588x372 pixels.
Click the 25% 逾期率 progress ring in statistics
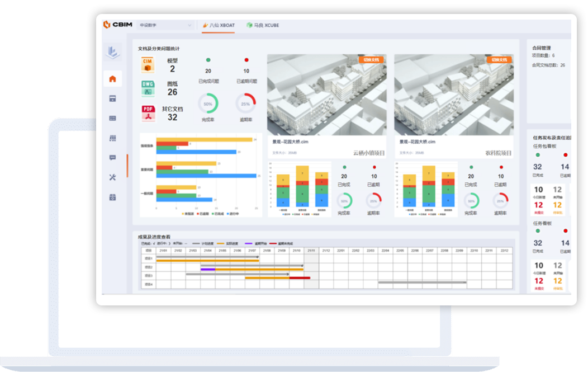point(245,104)
